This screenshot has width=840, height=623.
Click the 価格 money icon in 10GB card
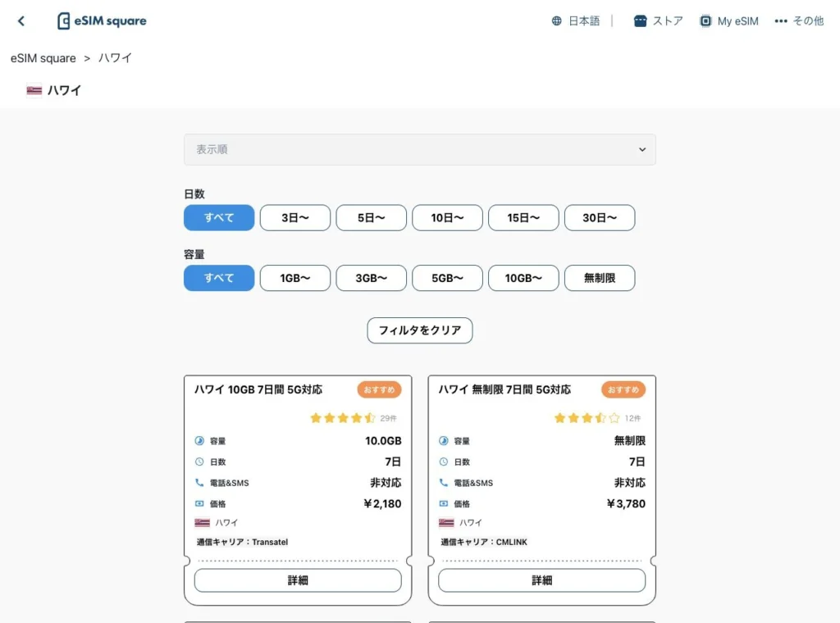click(x=199, y=503)
